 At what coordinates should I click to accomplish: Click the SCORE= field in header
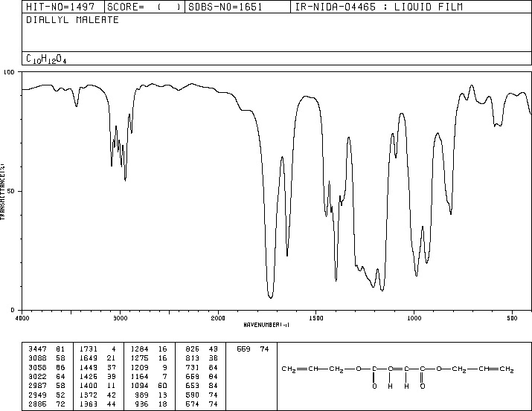[x=144, y=7]
